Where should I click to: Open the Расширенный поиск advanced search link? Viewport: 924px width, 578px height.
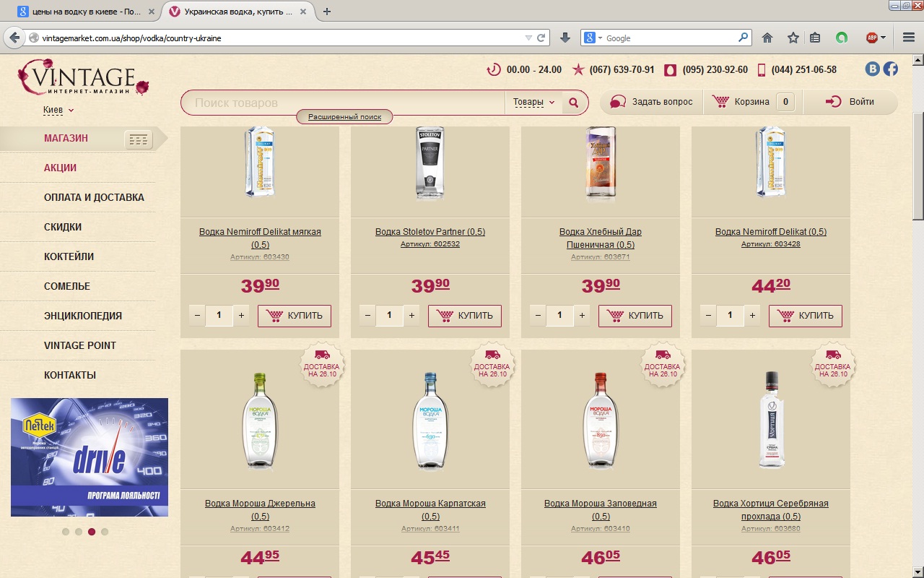tap(344, 116)
